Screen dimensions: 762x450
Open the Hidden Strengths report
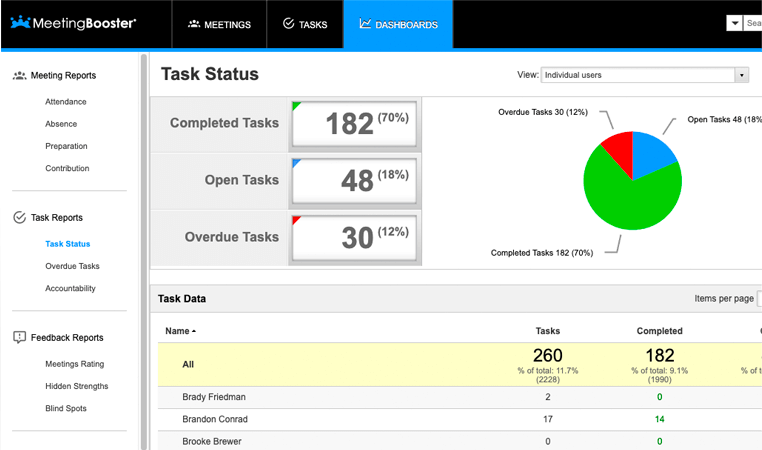point(76,386)
